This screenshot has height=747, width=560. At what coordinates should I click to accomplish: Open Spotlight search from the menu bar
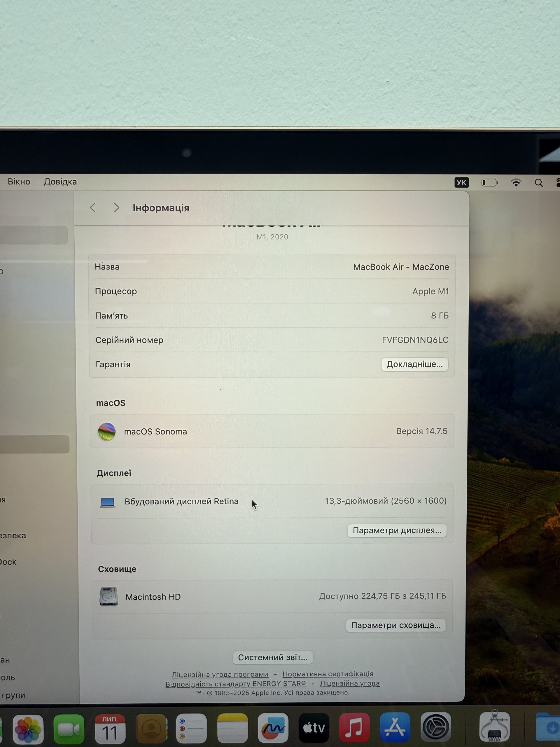[539, 183]
